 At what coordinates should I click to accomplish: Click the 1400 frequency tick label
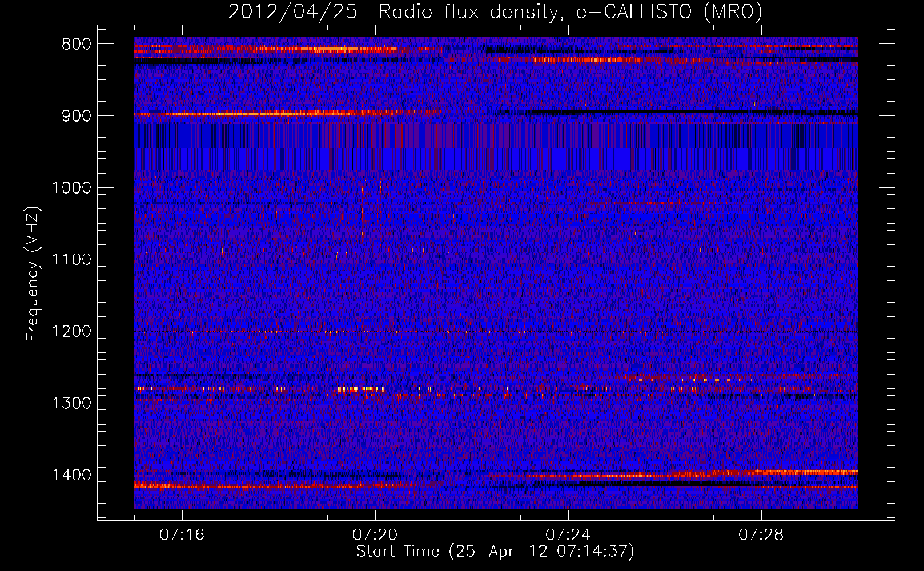point(72,475)
